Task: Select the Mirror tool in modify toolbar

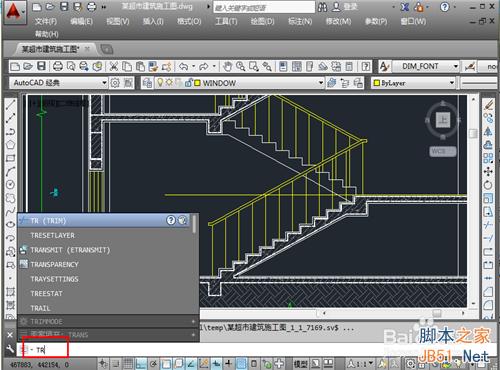Action: coord(488,132)
